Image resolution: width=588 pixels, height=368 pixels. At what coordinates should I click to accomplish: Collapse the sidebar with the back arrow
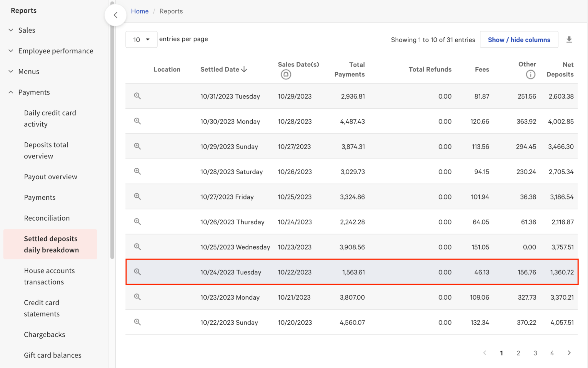tap(116, 15)
